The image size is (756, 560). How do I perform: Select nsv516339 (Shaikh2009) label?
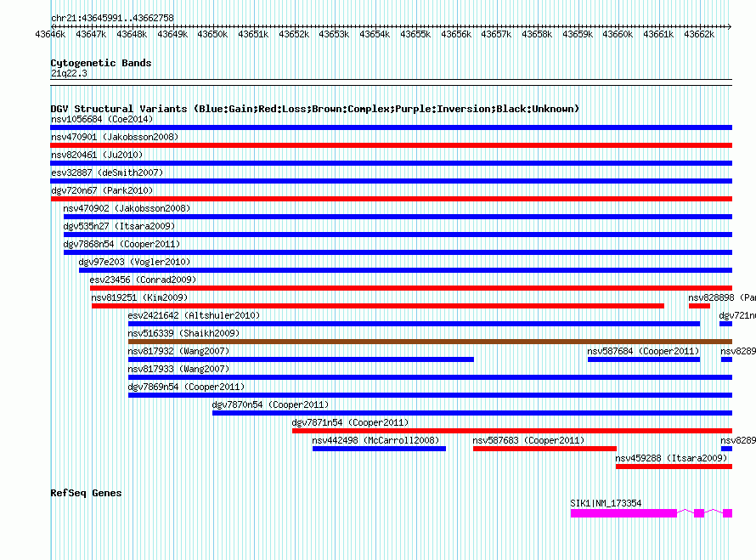pos(183,333)
